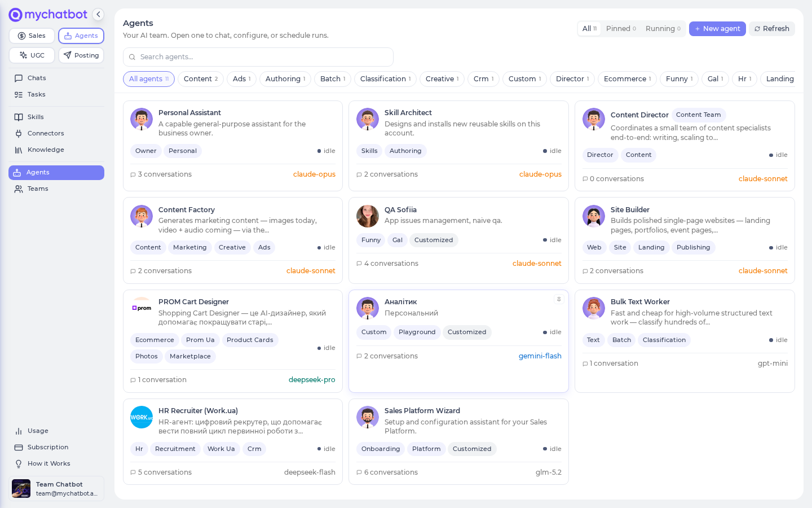Click the PROM Cart Designer logo
The image size is (812, 508).
click(x=142, y=308)
